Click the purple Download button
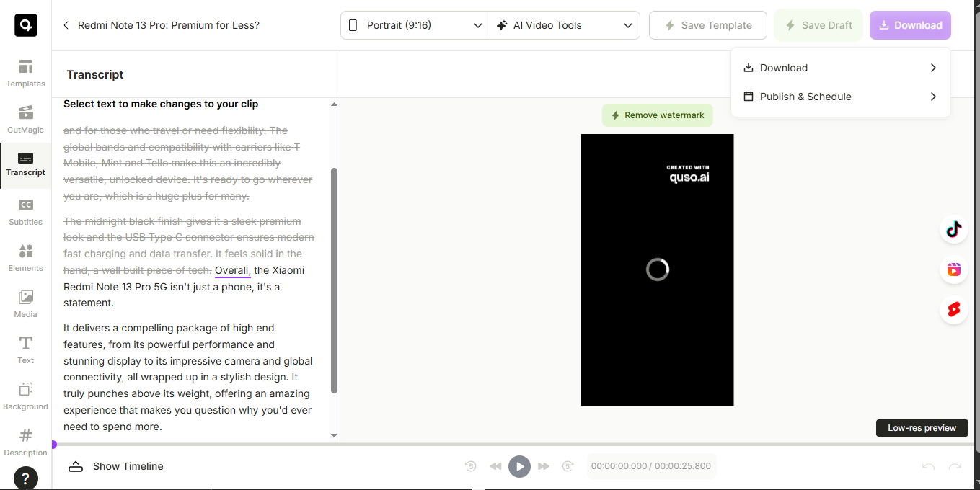The height and width of the screenshot is (490, 980). click(910, 25)
